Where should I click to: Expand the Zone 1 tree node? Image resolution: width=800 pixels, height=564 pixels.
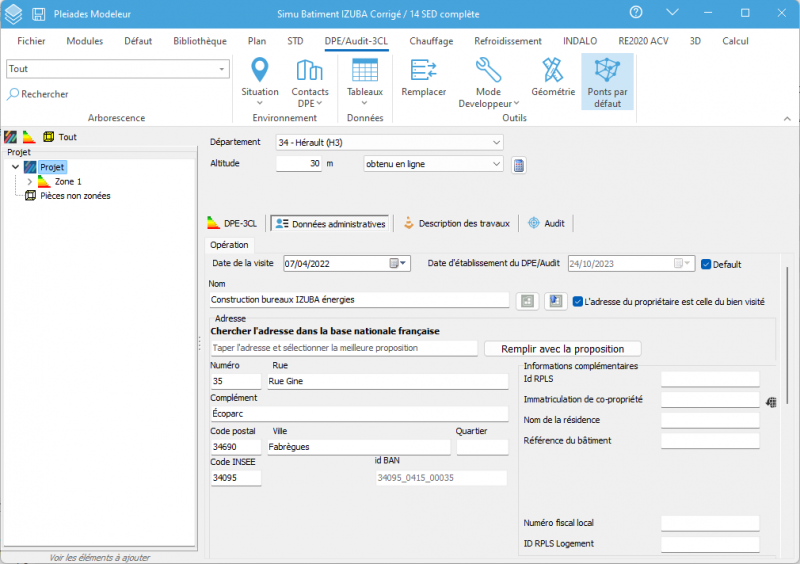(x=30, y=182)
